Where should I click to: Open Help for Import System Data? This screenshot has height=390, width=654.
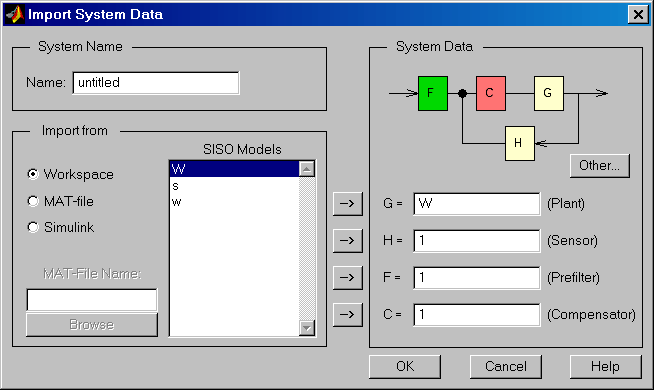coord(606,367)
